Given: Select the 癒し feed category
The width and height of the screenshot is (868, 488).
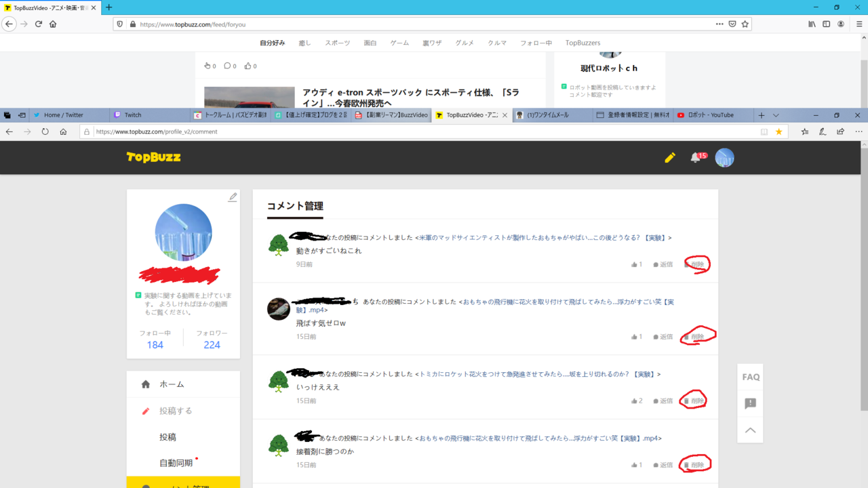Looking at the screenshot, I should tap(305, 43).
